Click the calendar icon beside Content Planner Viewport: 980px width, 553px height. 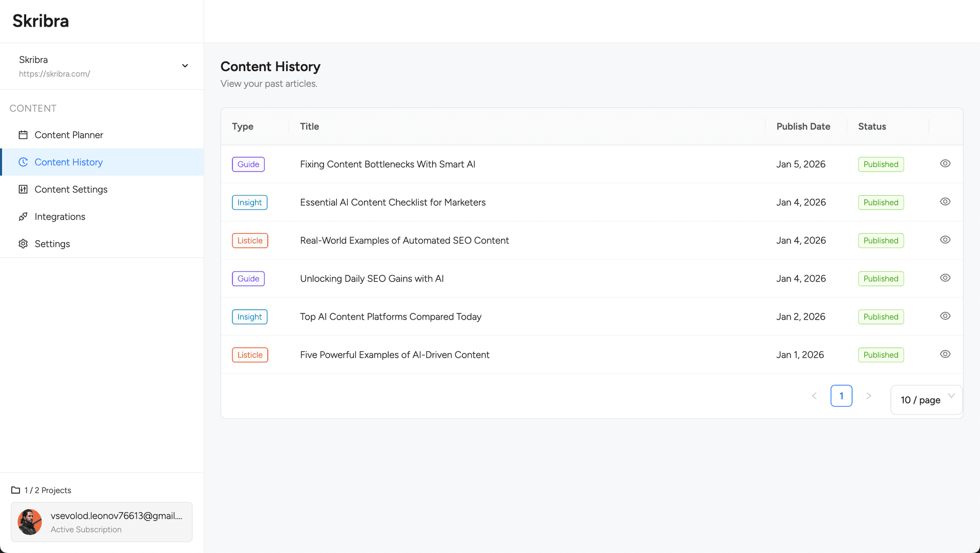pos(23,135)
